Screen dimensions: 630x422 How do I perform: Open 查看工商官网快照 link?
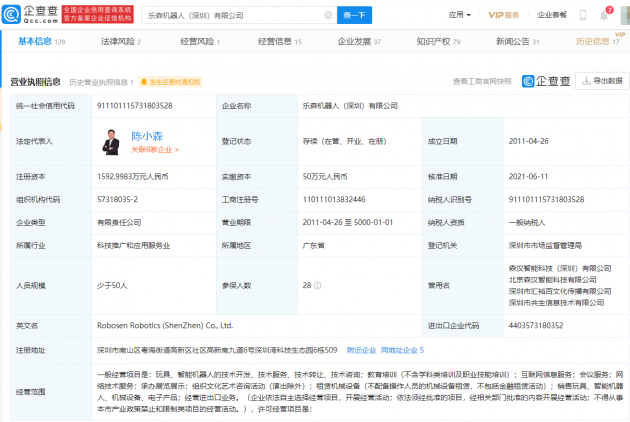click(x=482, y=82)
